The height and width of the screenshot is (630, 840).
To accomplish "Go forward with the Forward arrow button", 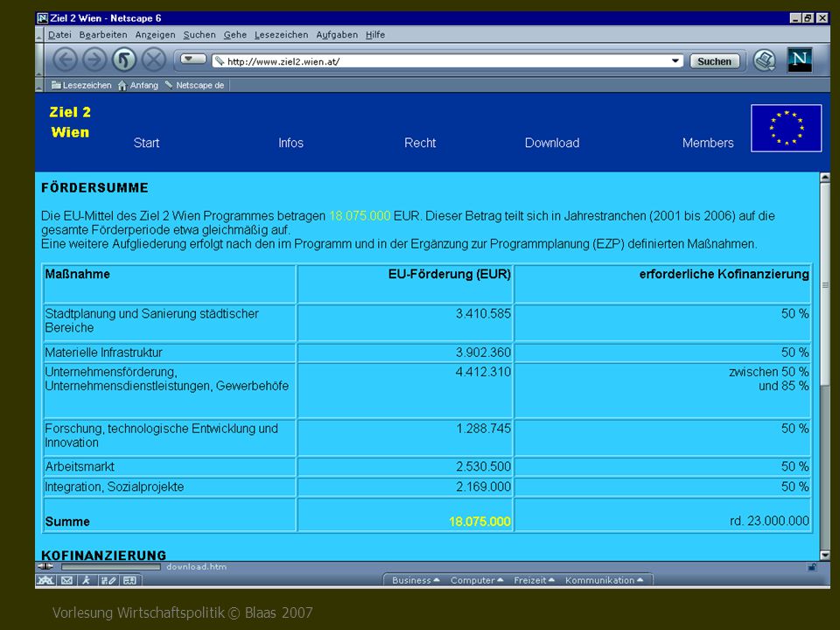I will 94,59.
